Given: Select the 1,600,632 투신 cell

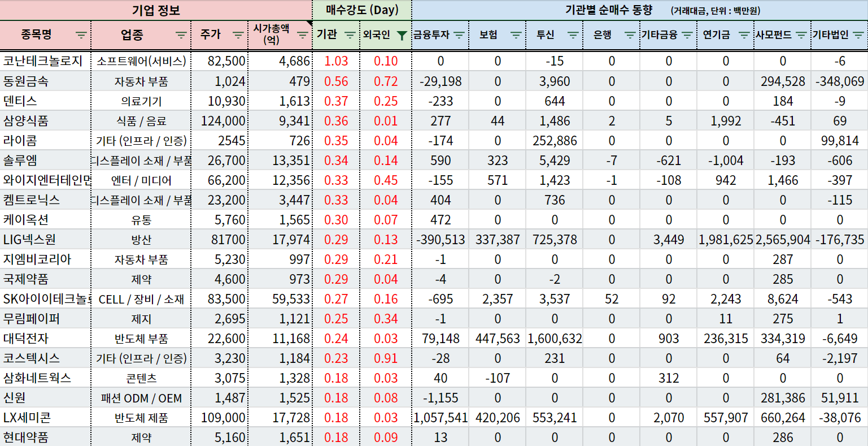Looking at the screenshot, I should click(x=555, y=338).
